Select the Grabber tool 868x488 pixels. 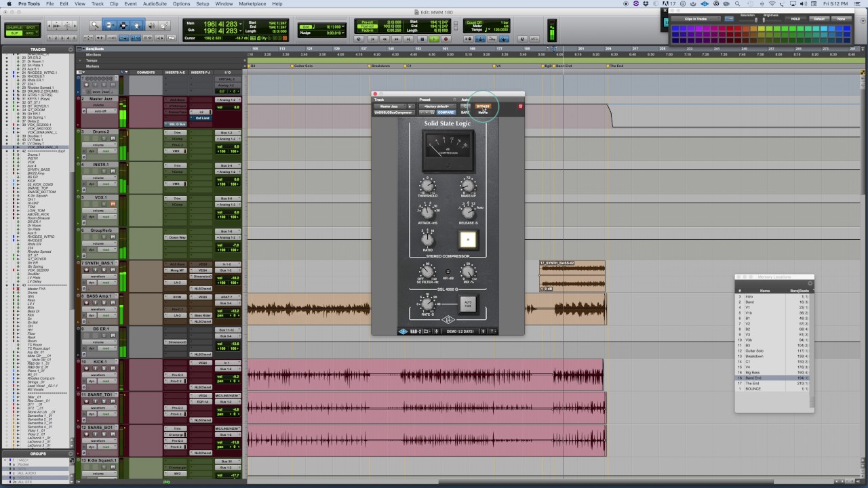tap(136, 25)
